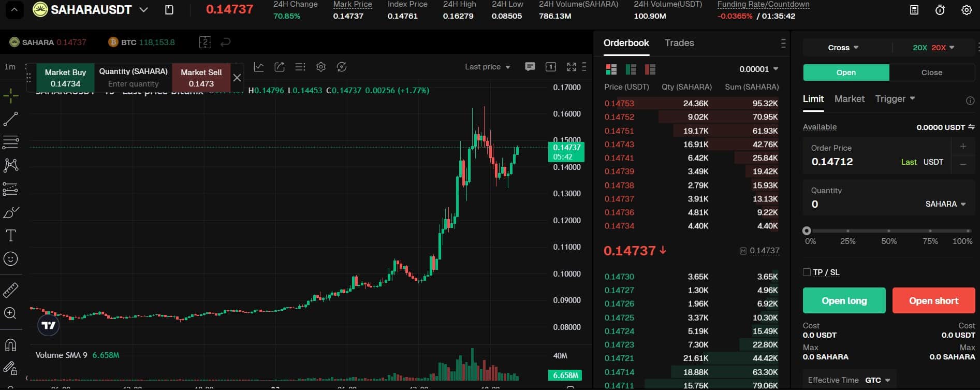
Task: Open the chart list layout icon
Action: tap(300, 67)
